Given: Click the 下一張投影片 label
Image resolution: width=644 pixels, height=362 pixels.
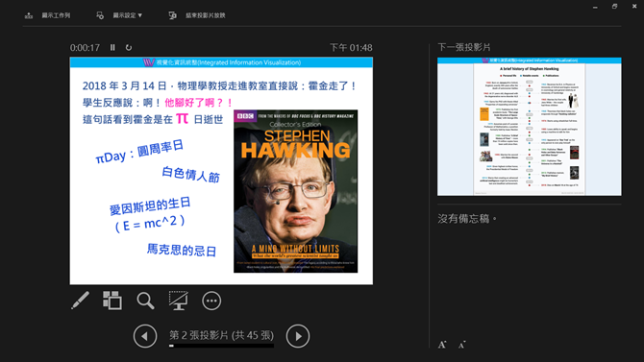Looking at the screenshot, I should click(464, 47).
